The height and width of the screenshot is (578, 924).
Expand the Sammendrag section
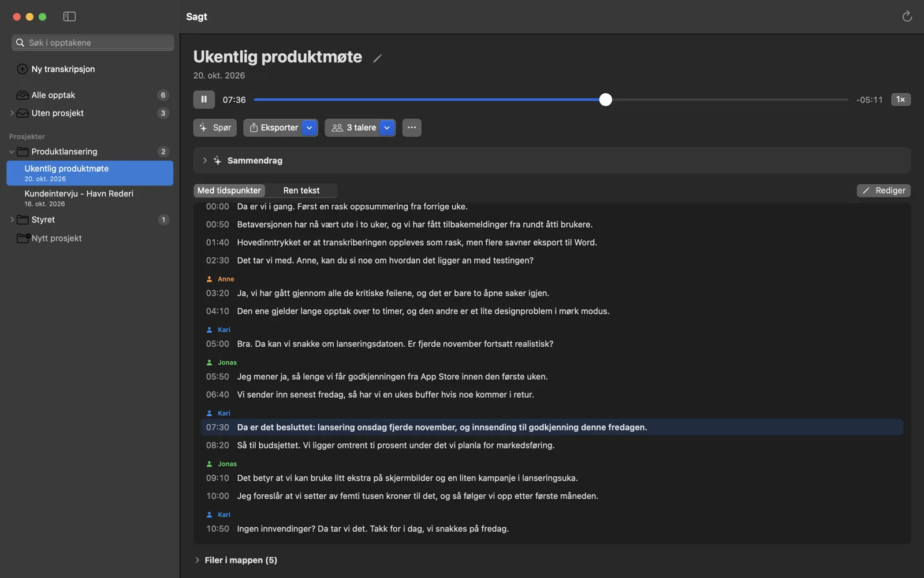click(x=205, y=161)
